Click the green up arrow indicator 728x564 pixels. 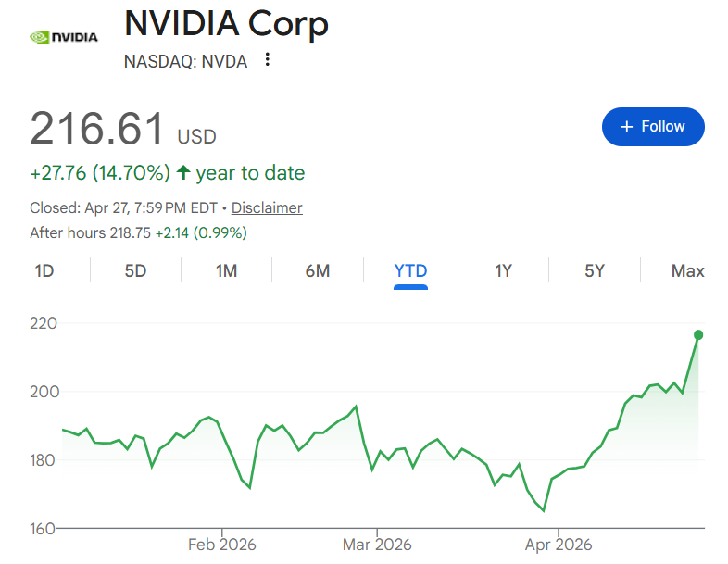pos(183,173)
